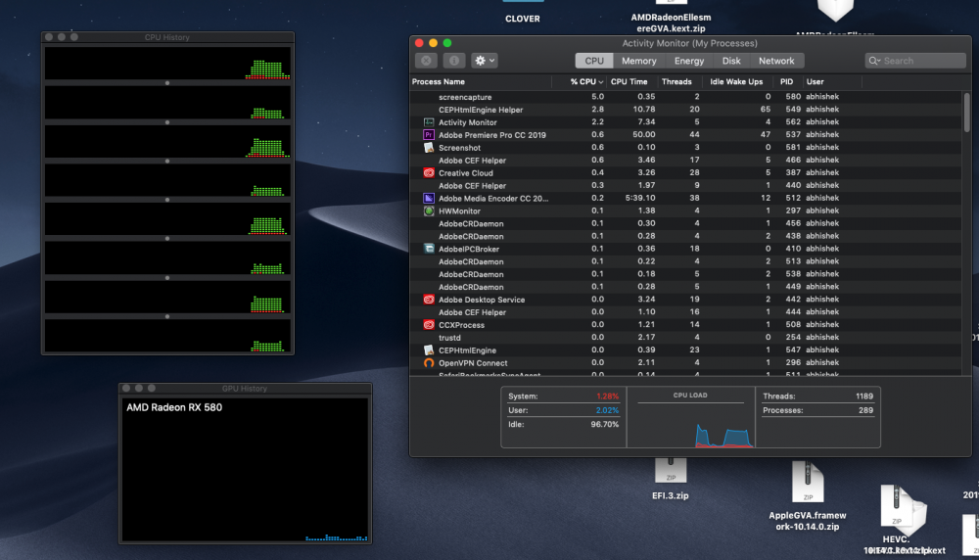Click AMD Radeon RX 580 GPU graph

tap(245, 469)
